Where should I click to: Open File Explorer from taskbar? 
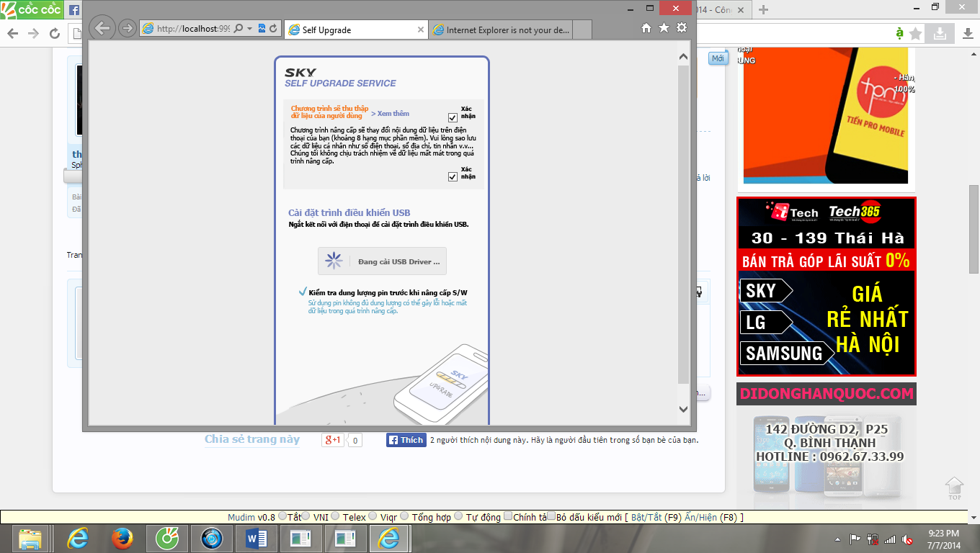click(30, 539)
